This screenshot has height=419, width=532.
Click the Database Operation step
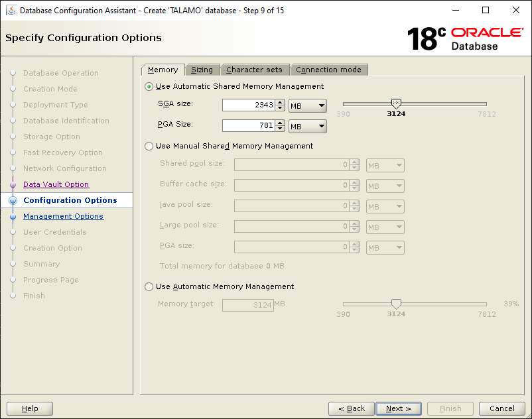[x=61, y=73]
